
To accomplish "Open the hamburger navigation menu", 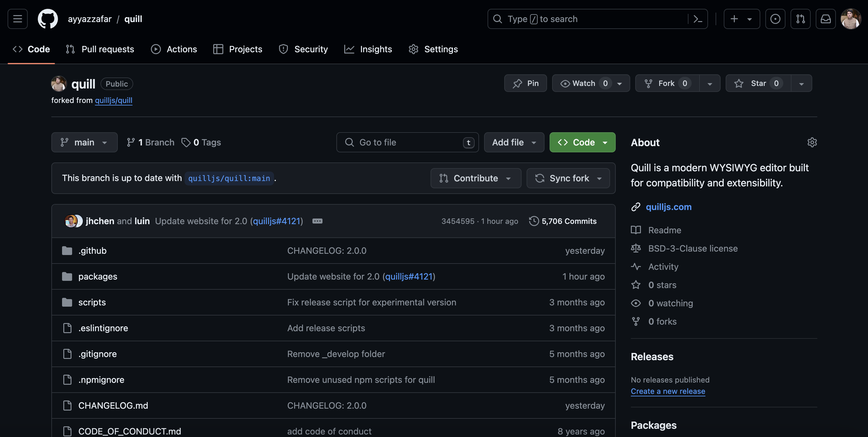I will [18, 19].
